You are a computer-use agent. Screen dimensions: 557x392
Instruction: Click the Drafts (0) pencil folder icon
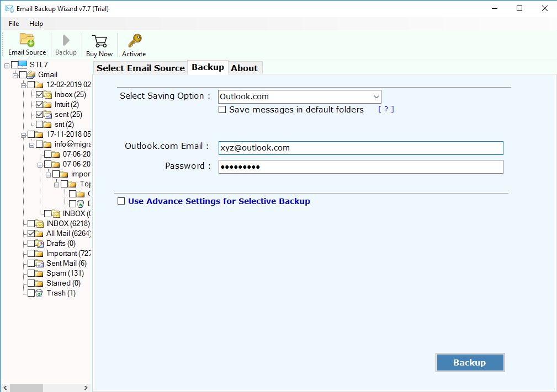click(39, 244)
